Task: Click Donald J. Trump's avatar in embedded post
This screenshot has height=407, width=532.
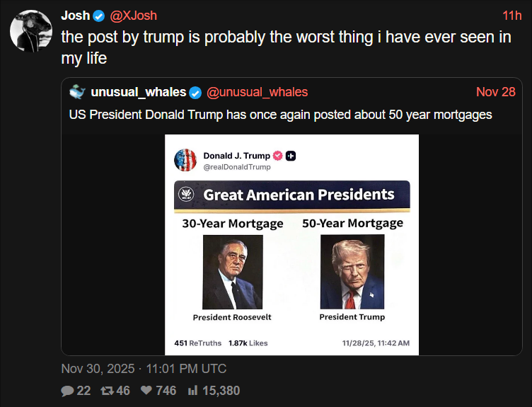Action: point(185,160)
